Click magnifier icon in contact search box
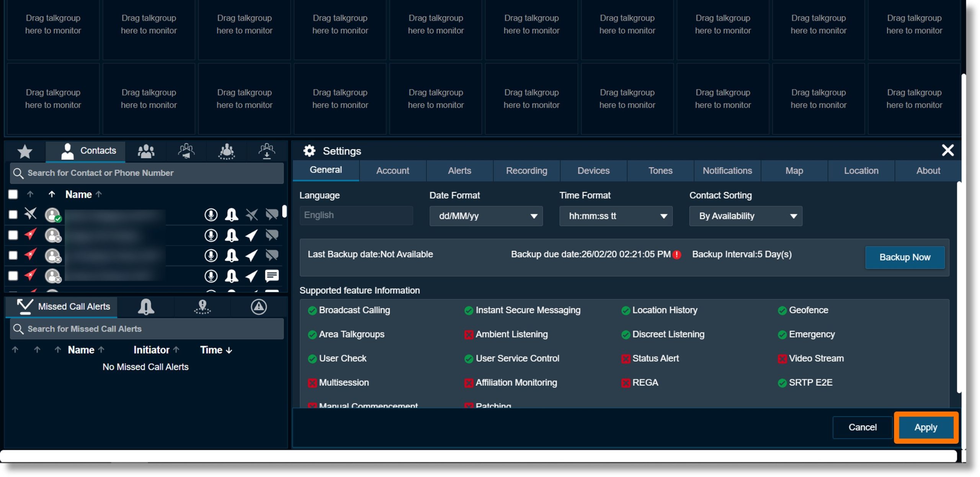The width and height of the screenshot is (980, 477). [18, 173]
